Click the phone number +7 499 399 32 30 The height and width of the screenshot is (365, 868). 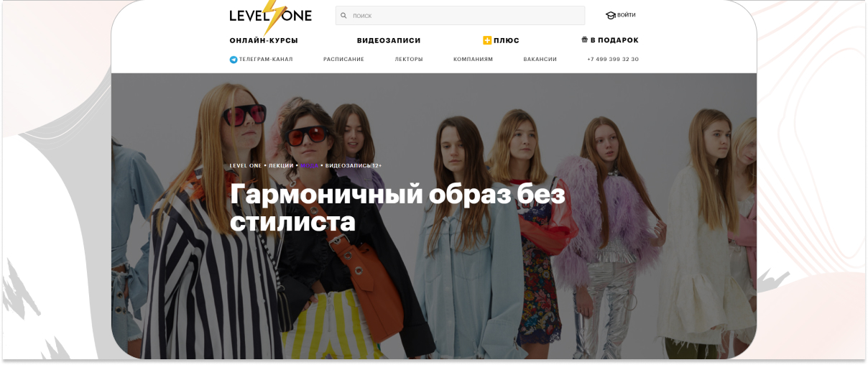(613, 60)
